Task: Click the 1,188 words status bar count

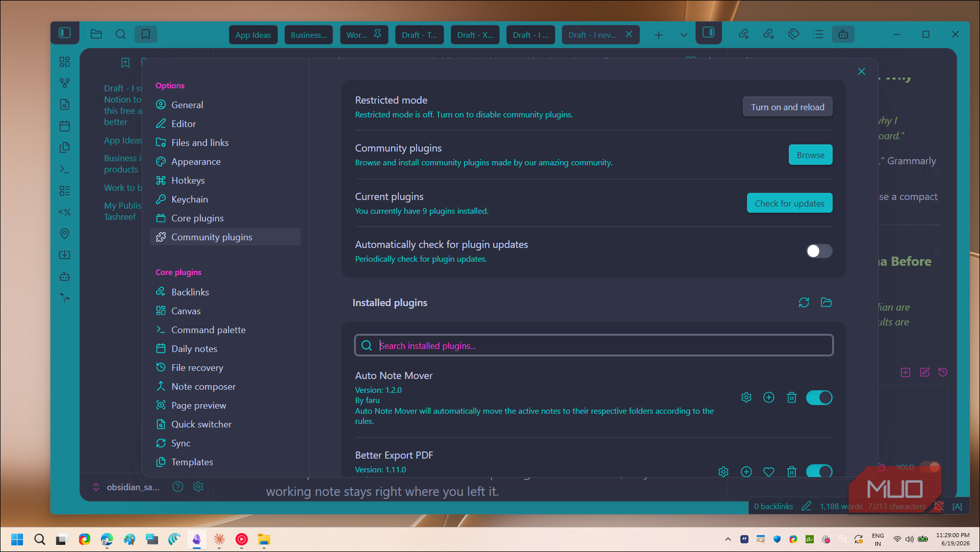Action: coord(841,506)
